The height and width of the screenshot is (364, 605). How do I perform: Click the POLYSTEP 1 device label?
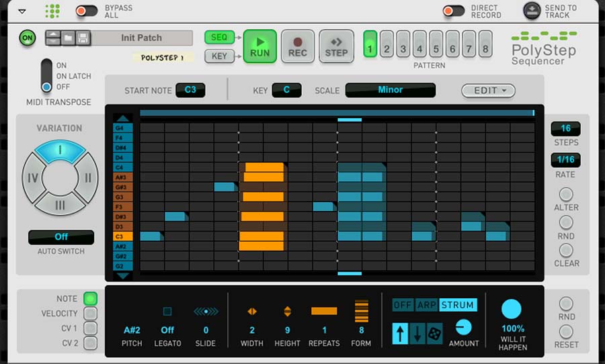[163, 58]
